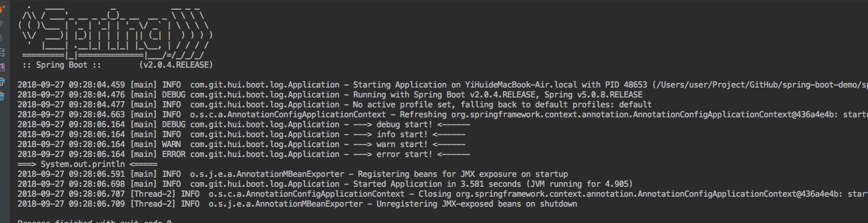Click the 'Unregistering JMX-exposed beans on shutdown' line
The image size is (868, 223).
point(297,204)
